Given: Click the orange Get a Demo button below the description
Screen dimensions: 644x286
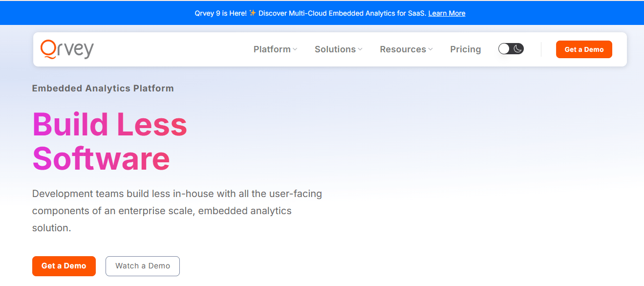Looking at the screenshot, I should (x=64, y=266).
